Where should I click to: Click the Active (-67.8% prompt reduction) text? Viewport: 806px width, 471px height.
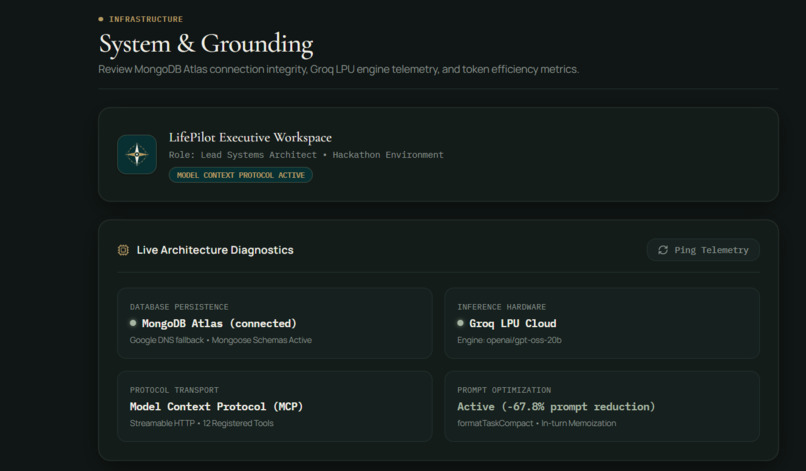tap(556, 407)
